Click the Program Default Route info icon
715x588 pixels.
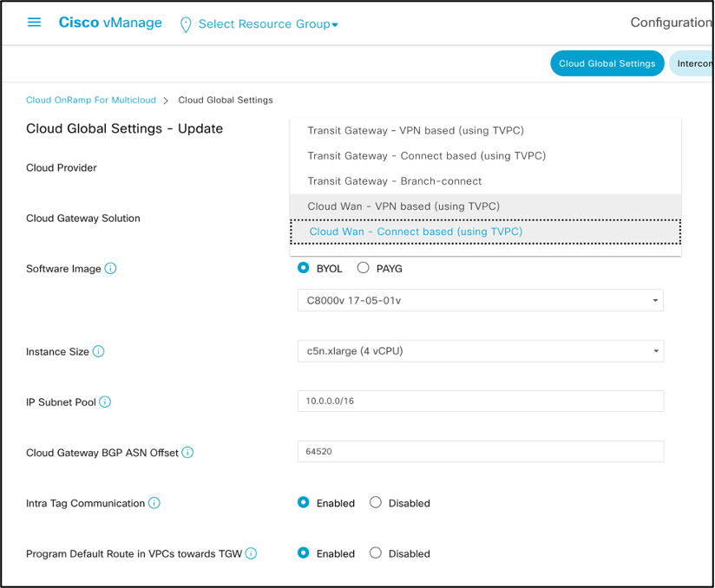pos(251,553)
